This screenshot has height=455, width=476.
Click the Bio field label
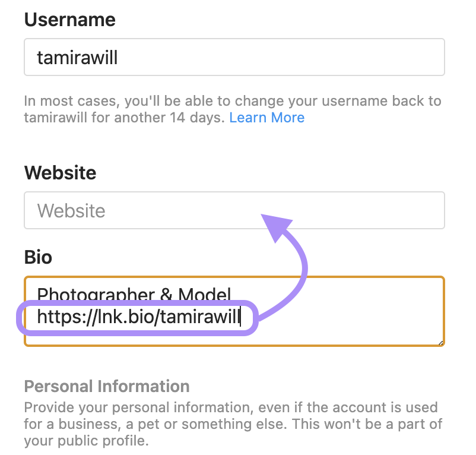38,257
